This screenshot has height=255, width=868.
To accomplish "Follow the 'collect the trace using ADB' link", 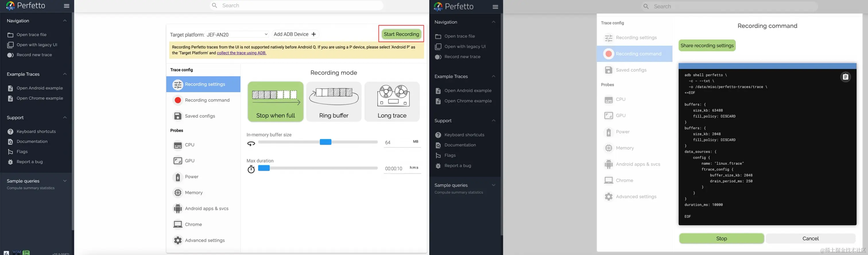I will [241, 53].
